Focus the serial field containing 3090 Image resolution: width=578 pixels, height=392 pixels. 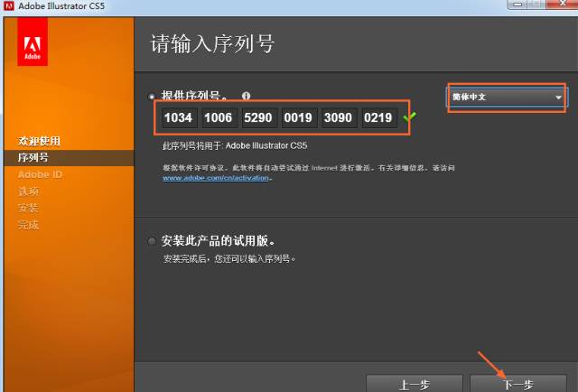(x=339, y=118)
